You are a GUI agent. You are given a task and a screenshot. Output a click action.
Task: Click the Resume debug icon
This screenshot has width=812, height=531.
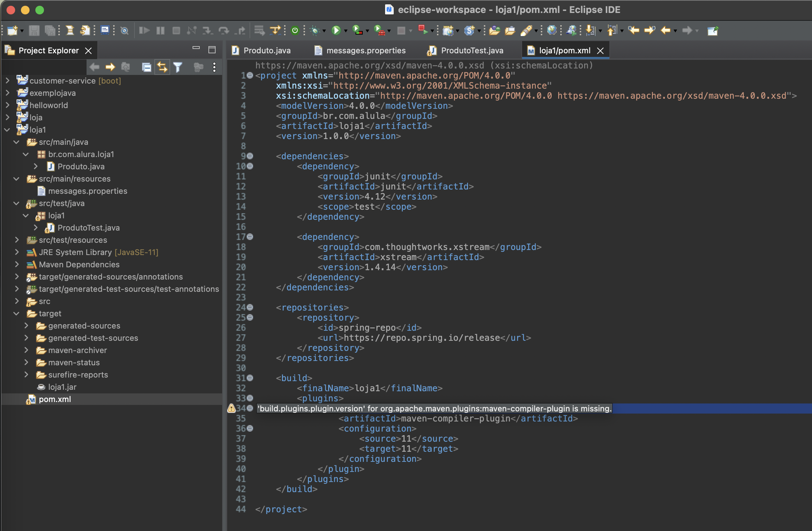[x=144, y=31]
